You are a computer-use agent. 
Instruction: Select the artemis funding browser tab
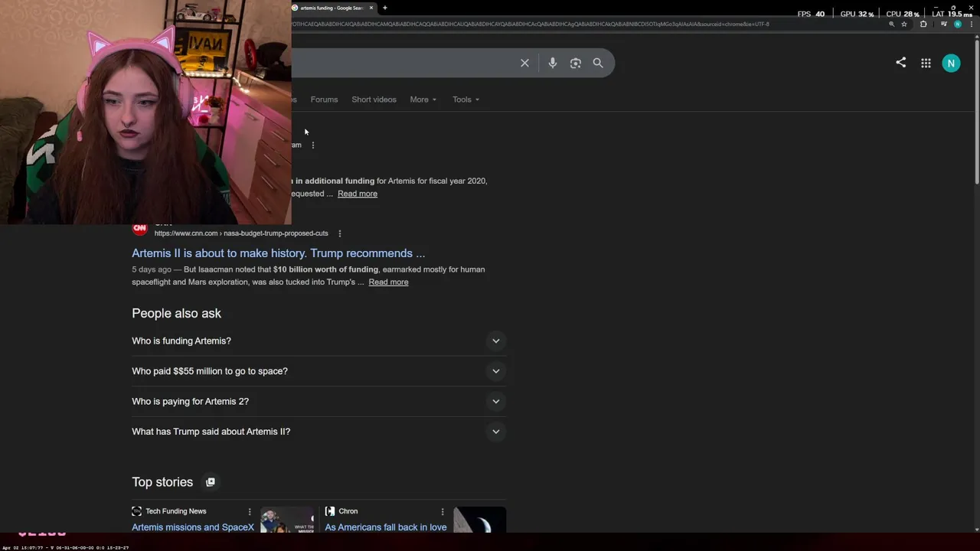pos(332,8)
